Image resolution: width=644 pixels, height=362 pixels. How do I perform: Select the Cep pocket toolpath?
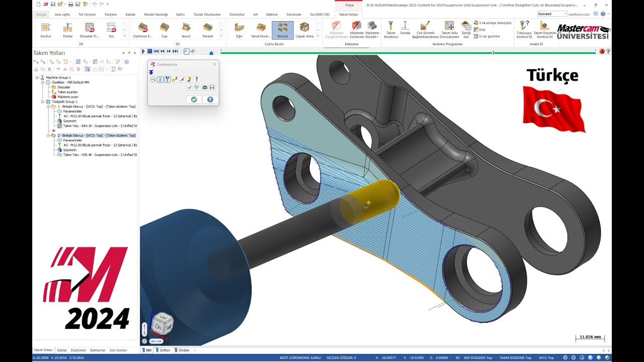164,30
